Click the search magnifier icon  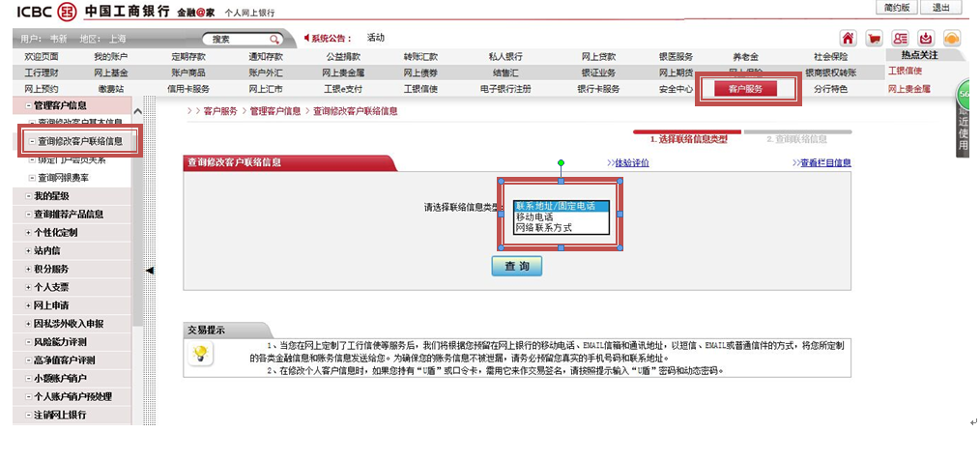point(274,40)
